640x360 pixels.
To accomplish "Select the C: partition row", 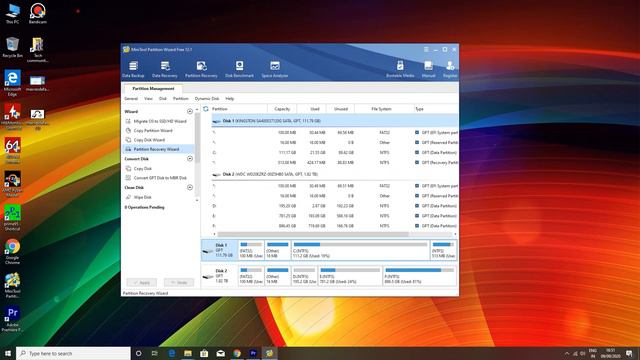I will 335,153.
